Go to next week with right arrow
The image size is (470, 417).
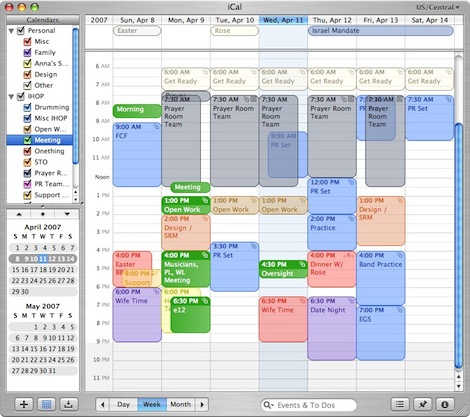tap(202, 405)
